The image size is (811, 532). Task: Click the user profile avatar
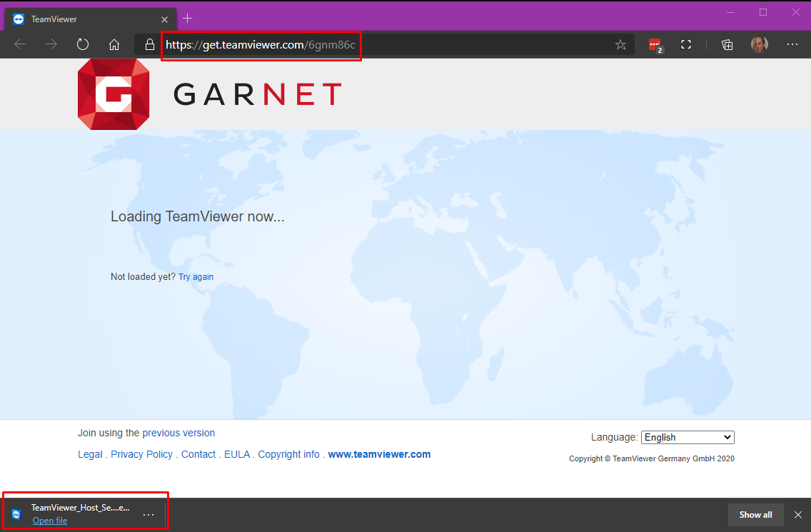(759, 45)
